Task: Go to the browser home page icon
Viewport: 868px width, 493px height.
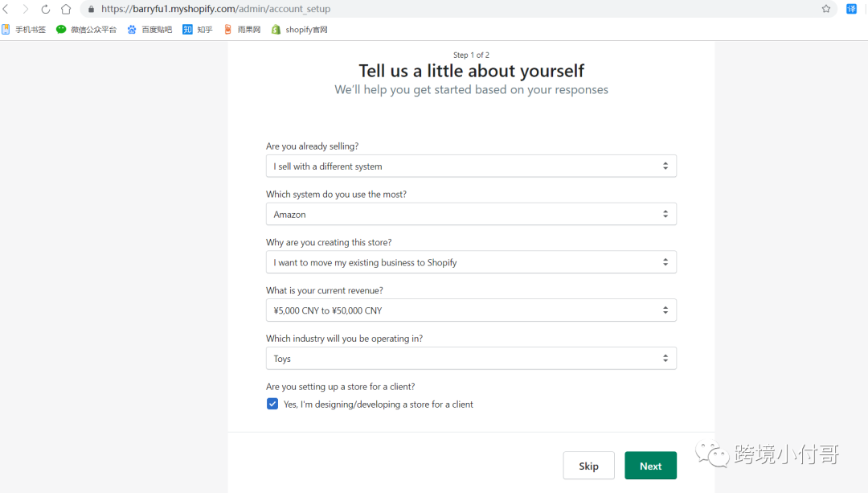Action: pos(66,9)
